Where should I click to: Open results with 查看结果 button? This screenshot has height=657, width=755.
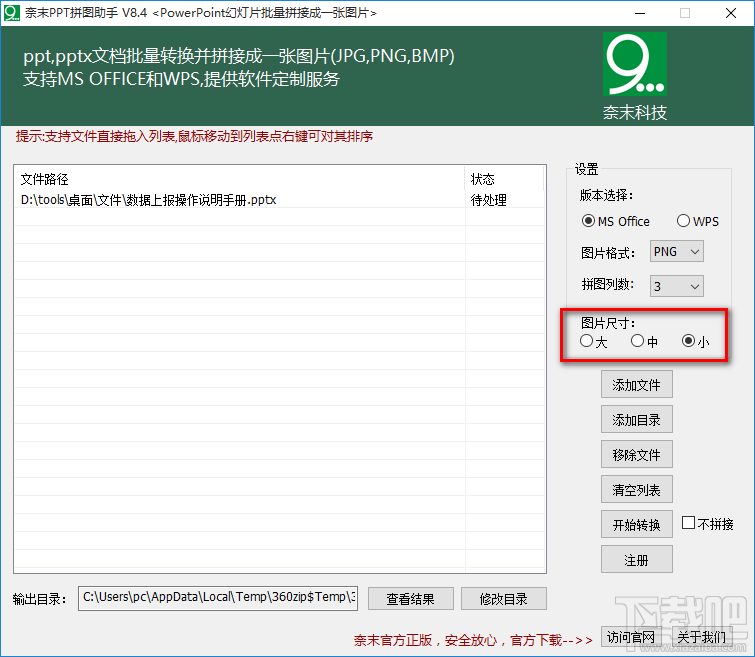[x=411, y=599]
